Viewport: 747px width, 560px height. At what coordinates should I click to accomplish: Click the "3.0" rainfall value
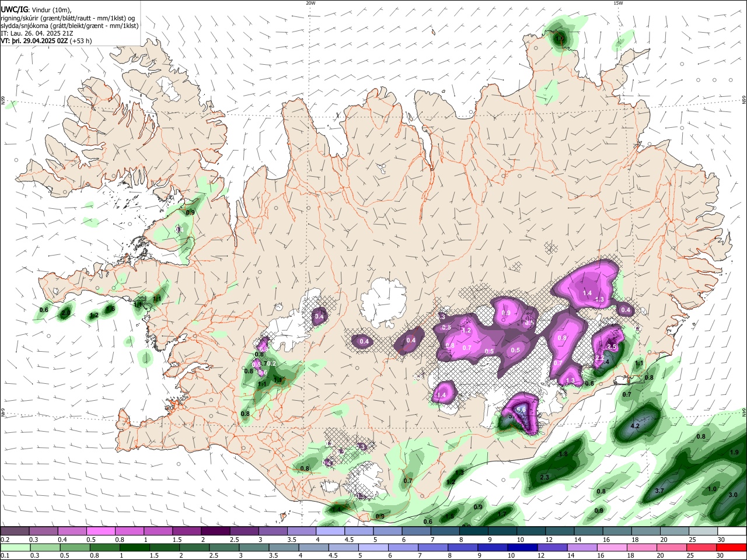point(734,495)
